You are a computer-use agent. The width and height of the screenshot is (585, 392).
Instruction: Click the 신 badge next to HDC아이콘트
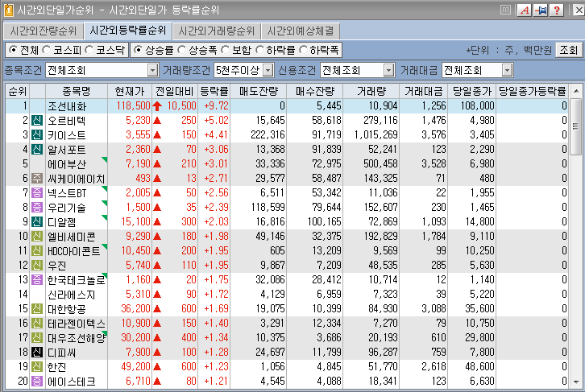(36, 251)
